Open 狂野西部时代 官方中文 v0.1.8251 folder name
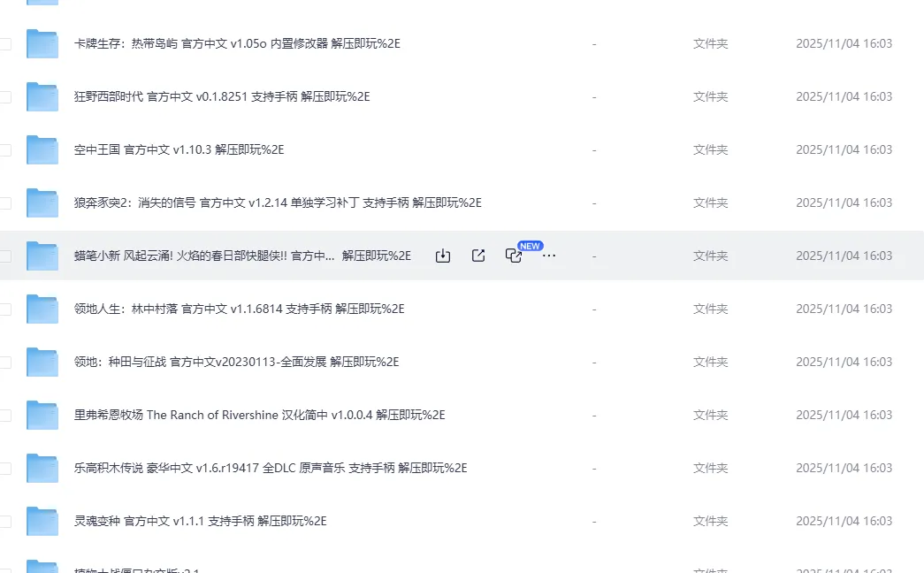Viewport: 924px width, 573px height. tap(222, 96)
